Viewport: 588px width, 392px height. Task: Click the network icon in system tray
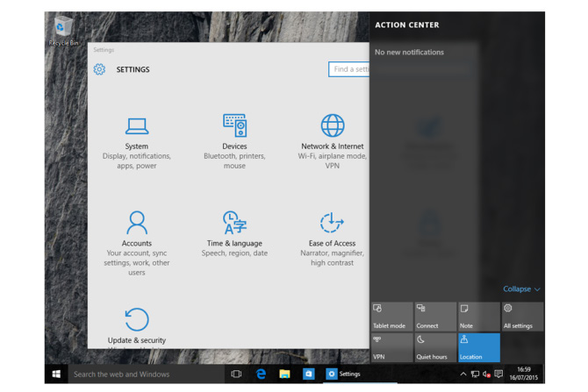475,374
